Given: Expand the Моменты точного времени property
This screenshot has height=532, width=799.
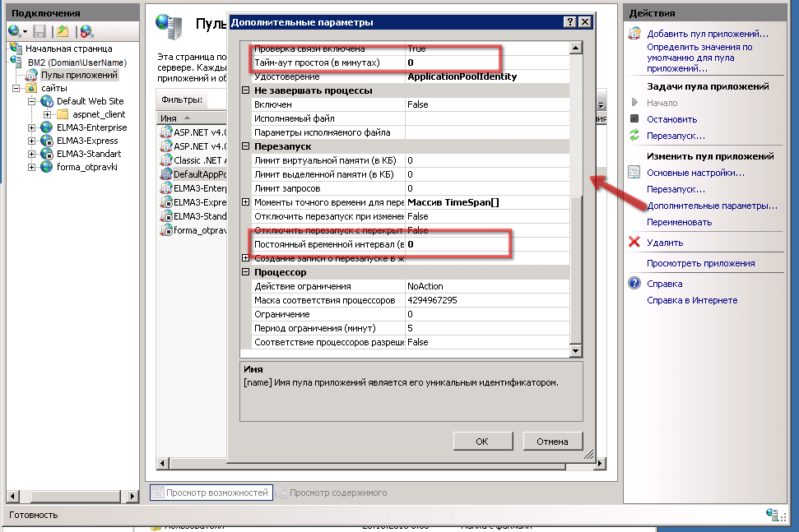Looking at the screenshot, I should tap(245, 202).
